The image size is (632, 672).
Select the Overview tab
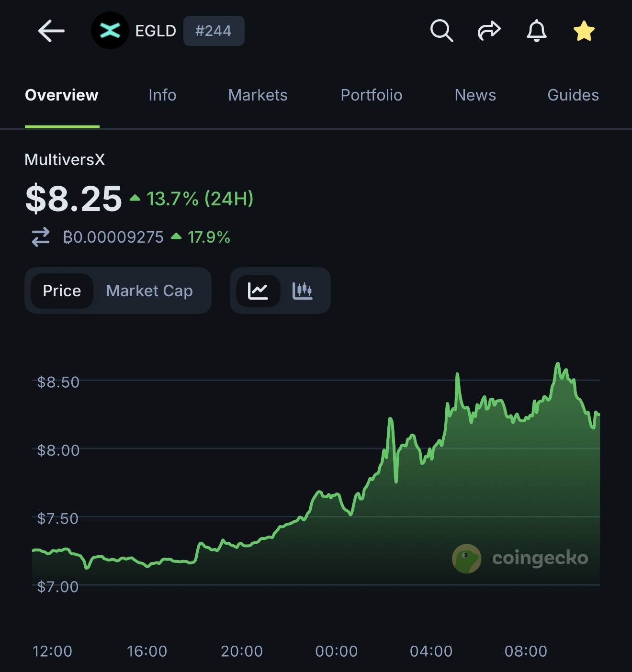(x=62, y=95)
